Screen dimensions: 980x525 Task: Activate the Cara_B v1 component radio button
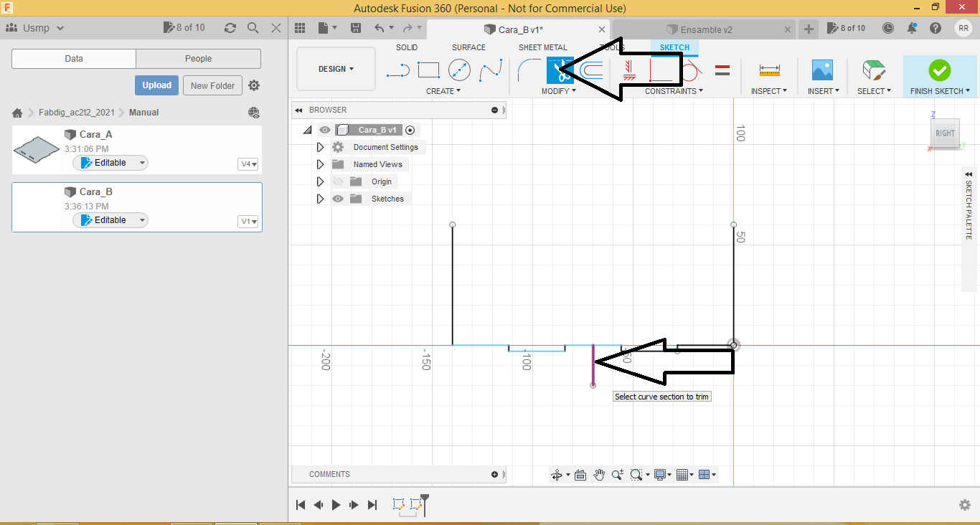tap(410, 130)
